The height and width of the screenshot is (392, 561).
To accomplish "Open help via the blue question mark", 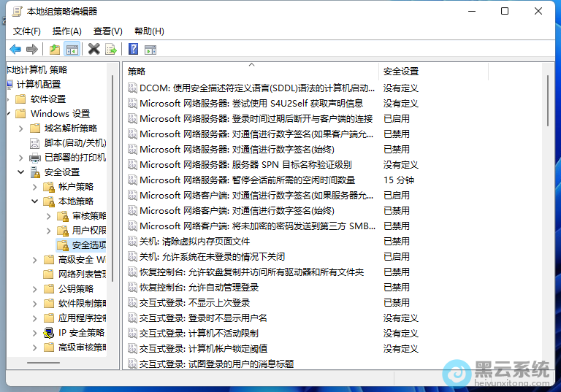I will [x=133, y=49].
